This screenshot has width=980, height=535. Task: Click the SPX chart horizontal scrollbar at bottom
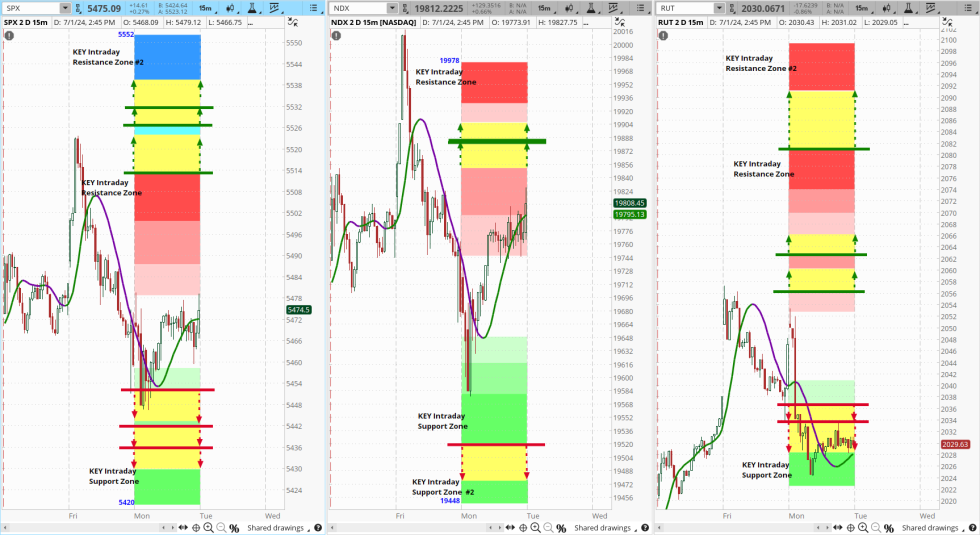[150, 526]
